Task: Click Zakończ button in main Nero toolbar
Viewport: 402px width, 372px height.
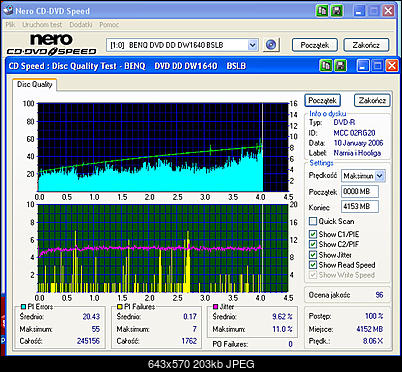Action: (x=366, y=45)
